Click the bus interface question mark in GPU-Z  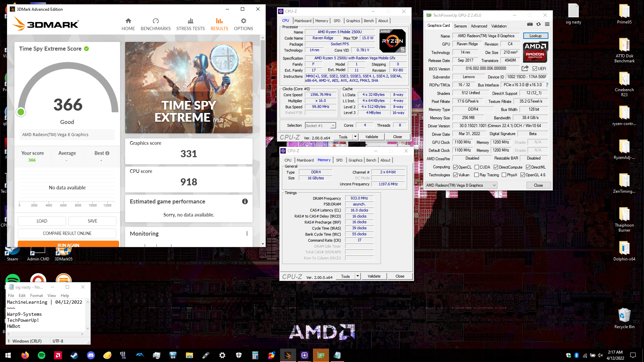coord(547,85)
